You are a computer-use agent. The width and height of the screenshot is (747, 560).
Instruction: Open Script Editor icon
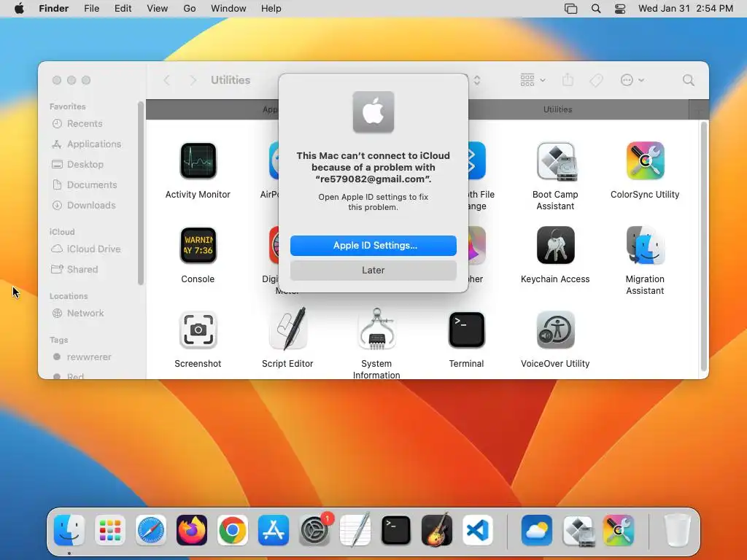(287, 329)
